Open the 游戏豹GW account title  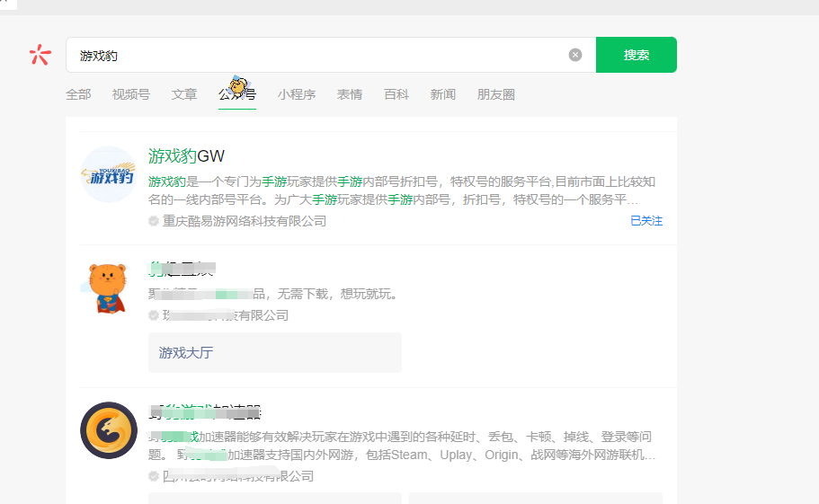[186, 156]
